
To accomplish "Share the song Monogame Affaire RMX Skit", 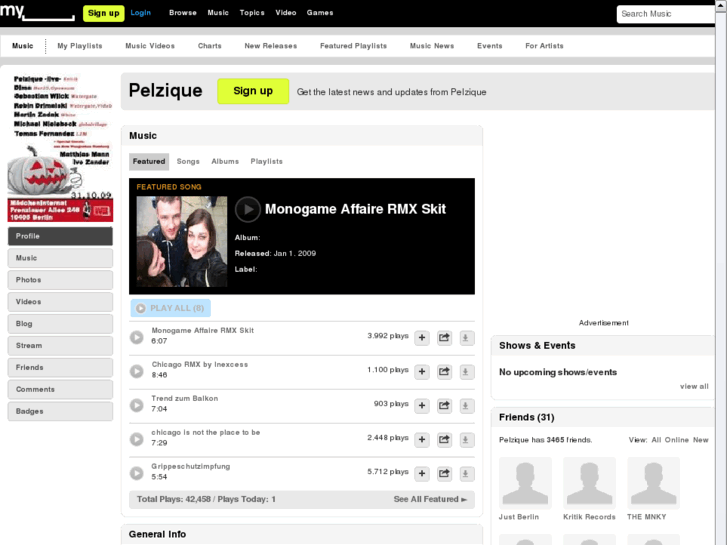I will [x=444, y=338].
